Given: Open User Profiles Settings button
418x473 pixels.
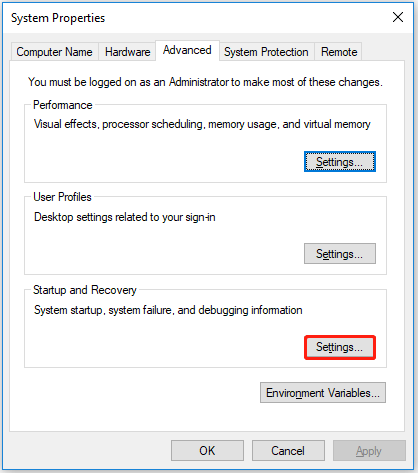Looking at the screenshot, I should pos(340,254).
